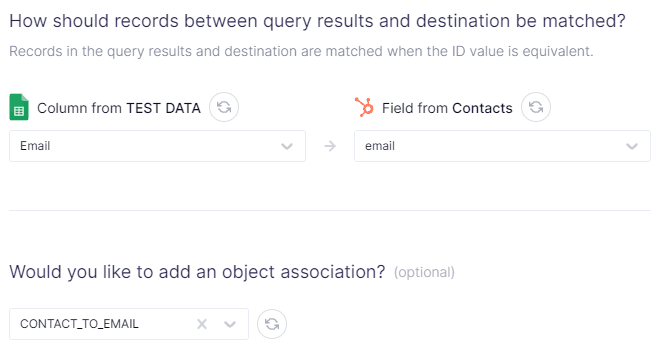This screenshot has height=362, width=666.
Task: Click the 'Field from Contacts' label
Action: coord(447,108)
